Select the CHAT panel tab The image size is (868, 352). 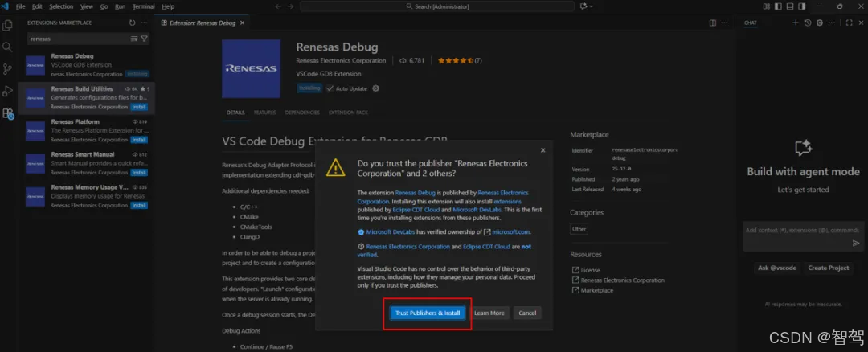click(750, 23)
